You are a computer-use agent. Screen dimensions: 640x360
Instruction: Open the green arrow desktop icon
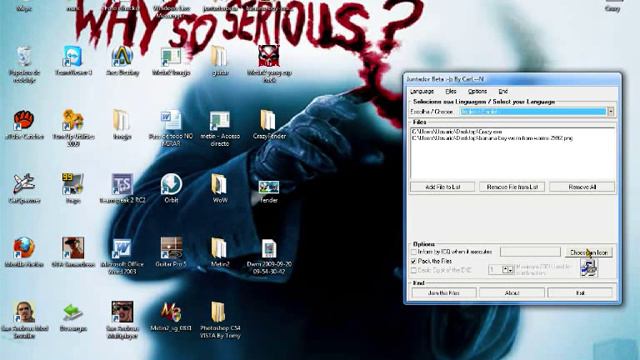[x=73, y=313]
